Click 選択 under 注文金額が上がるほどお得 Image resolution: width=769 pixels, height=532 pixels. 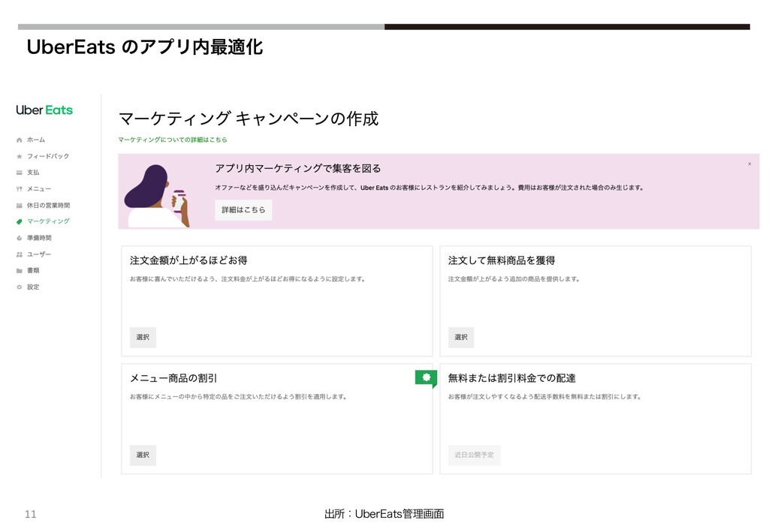[143, 337]
